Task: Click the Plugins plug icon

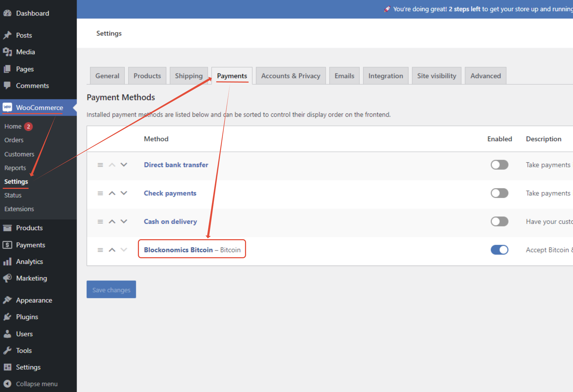Action: click(x=7, y=317)
